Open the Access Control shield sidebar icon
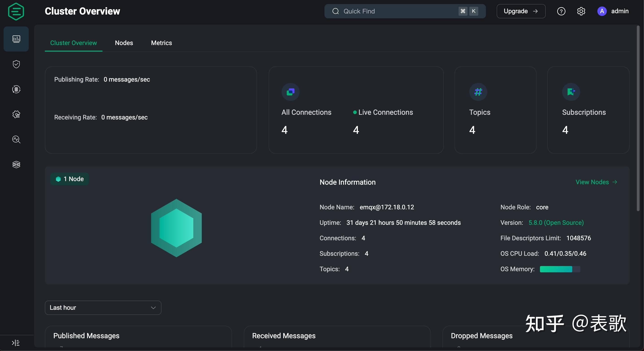 16,64
